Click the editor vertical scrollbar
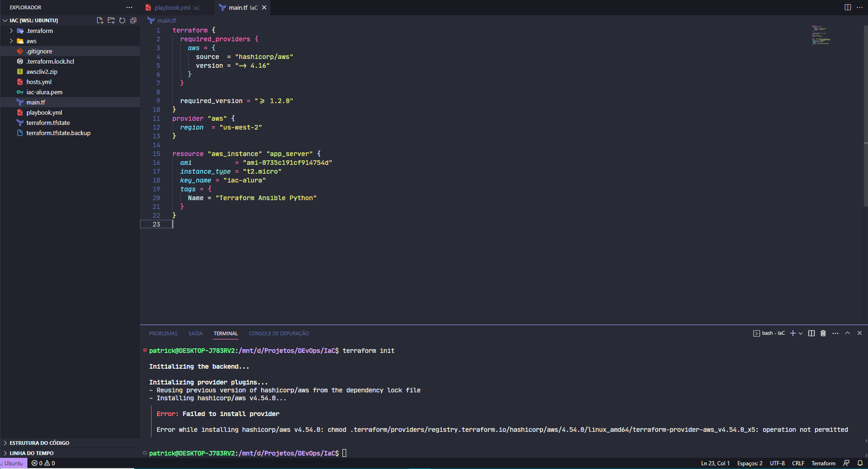This screenshot has height=469, width=868. click(x=866, y=116)
